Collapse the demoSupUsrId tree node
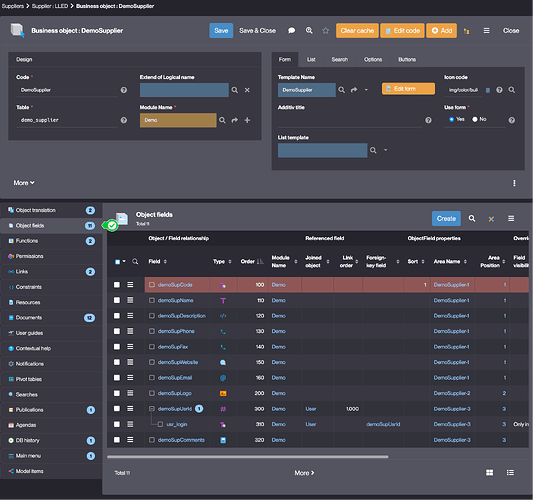533x500 pixels. point(152,409)
